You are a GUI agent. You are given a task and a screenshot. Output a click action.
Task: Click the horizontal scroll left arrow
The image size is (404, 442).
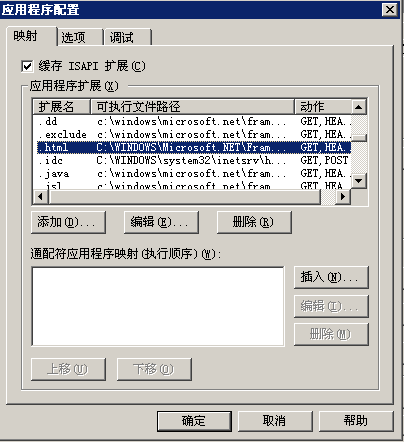pyautogui.click(x=41, y=196)
